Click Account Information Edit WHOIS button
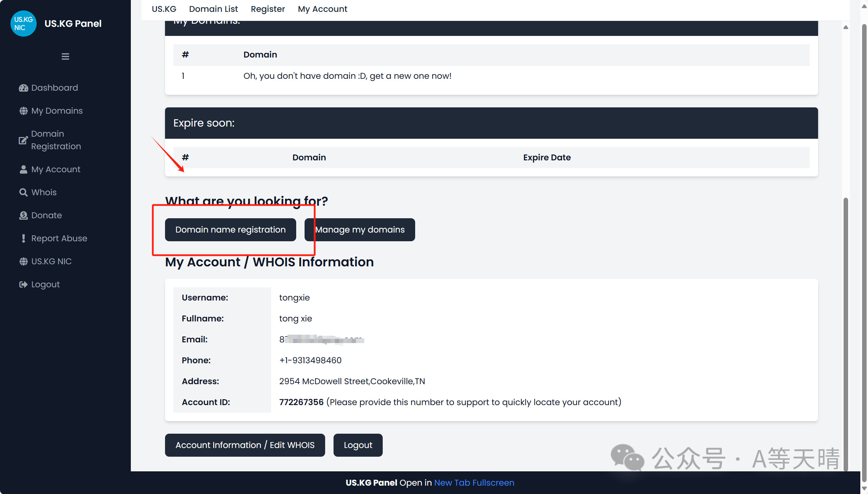This screenshot has width=868, height=494. point(245,444)
